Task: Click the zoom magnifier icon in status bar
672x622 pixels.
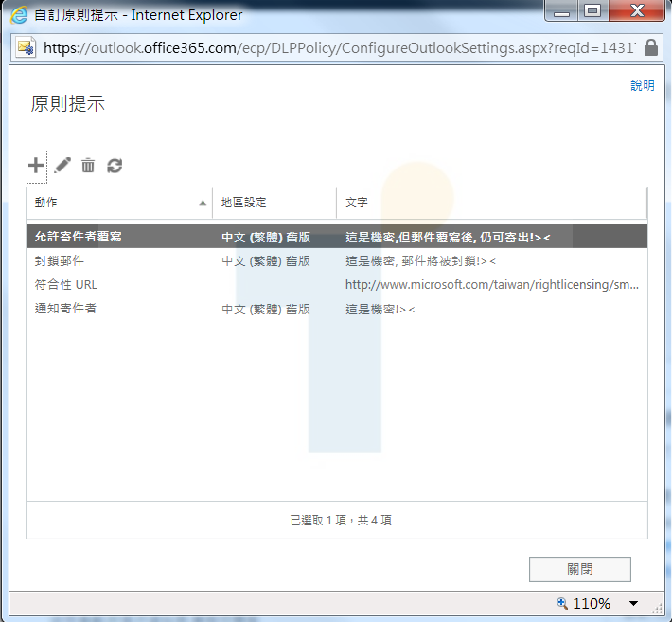Action: pos(562,603)
